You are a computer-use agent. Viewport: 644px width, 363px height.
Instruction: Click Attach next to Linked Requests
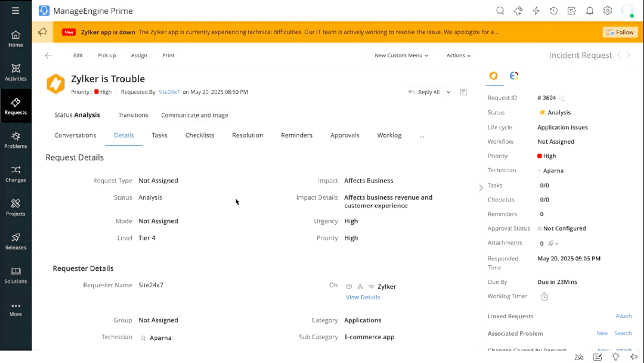pos(623,316)
